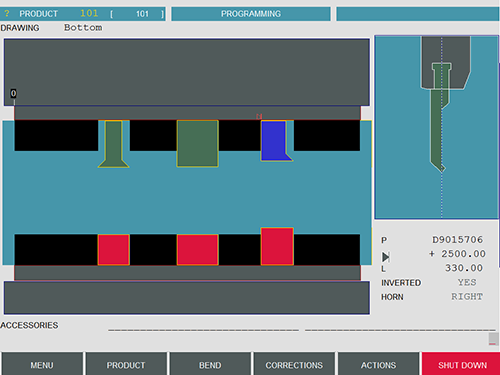Edit the tool length L 330.00
Viewport: 500px width, 375px height.
click(x=464, y=268)
